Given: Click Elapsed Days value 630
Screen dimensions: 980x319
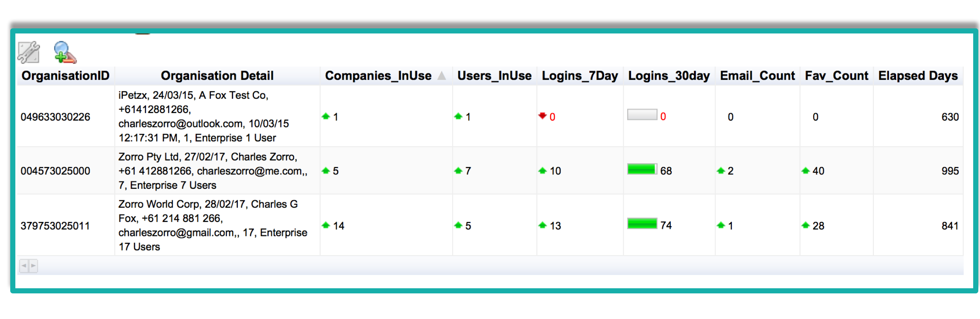Looking at the screenshot, I should 950,117.
